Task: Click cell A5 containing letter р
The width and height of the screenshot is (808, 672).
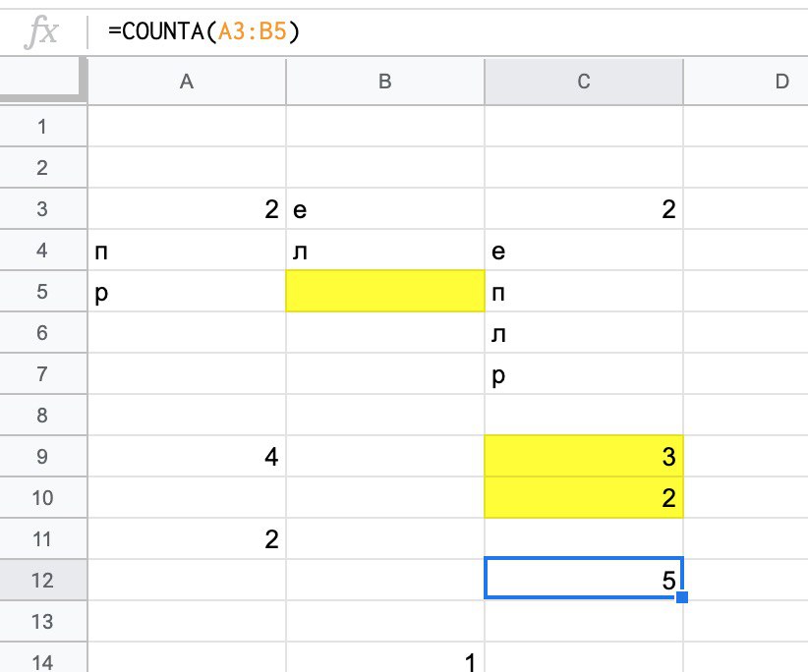Action: tap(187, 292)
